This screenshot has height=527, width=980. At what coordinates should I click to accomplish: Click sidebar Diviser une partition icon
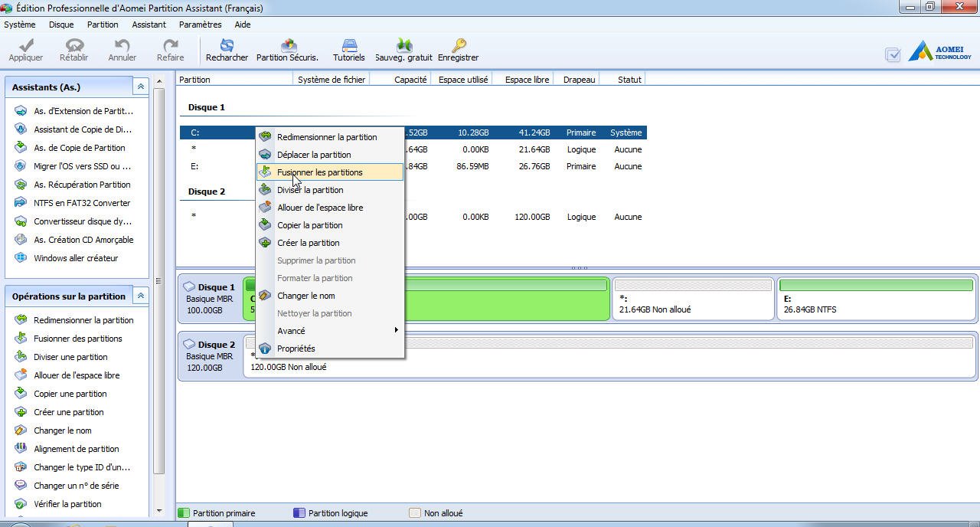(21, 357)
